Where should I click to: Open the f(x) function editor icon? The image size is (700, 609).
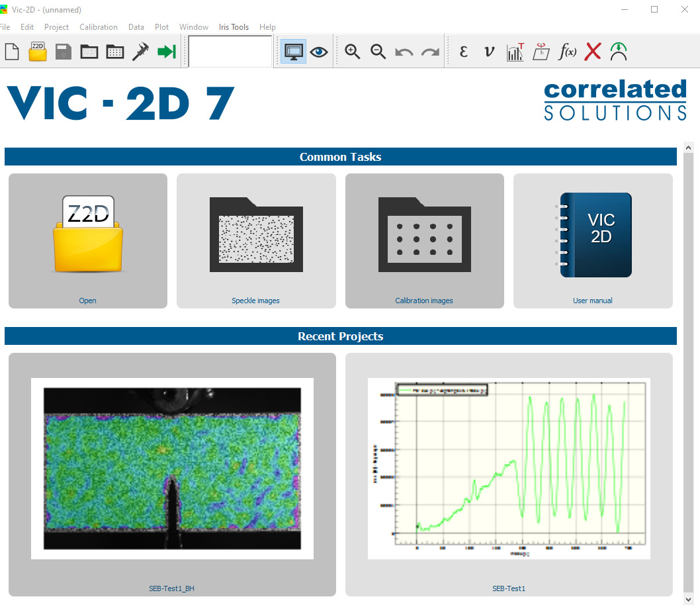coord(567,52)
